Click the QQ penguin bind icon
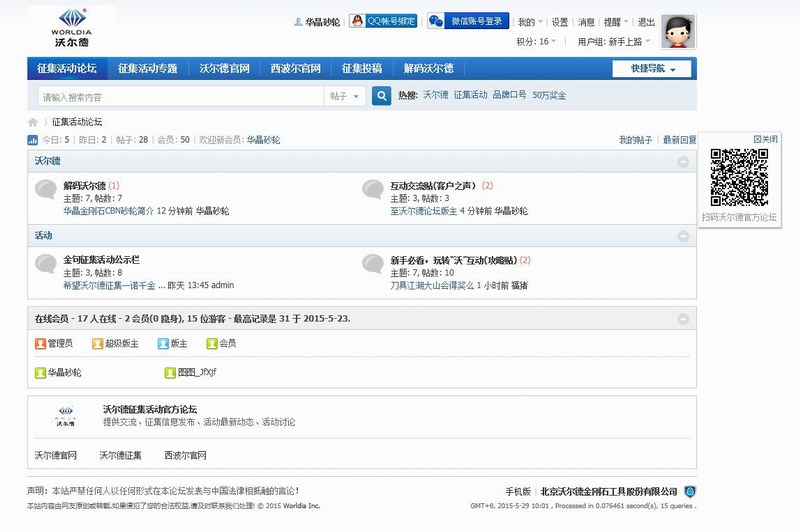 click(x=358, y=21)
